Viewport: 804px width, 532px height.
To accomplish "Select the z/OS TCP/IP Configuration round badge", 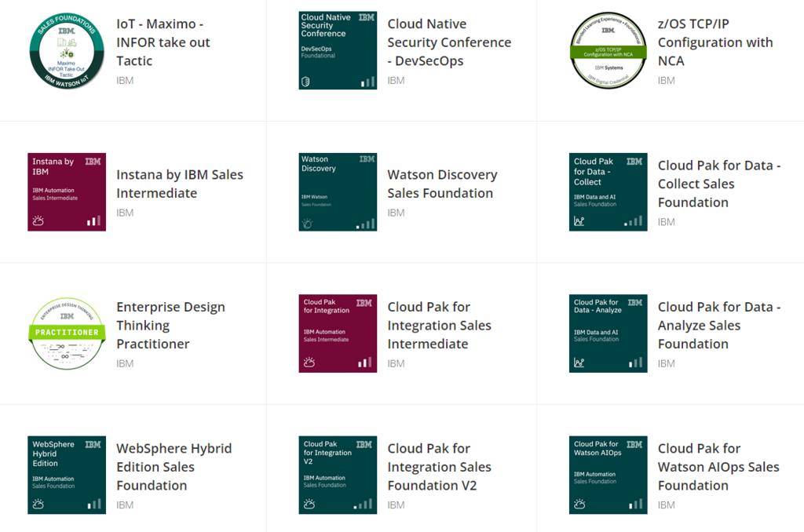I will pos(608,50).
